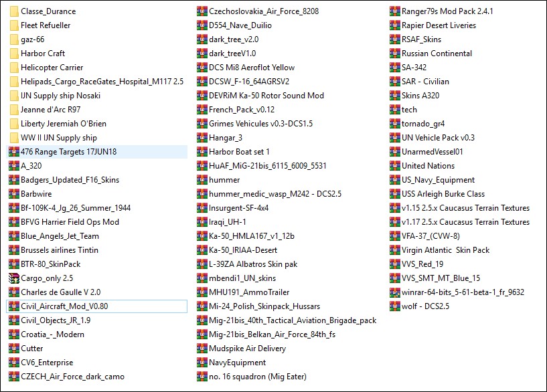Select DEVRiM Ka-50 Rotor Sound Mod name

point(266,96)
